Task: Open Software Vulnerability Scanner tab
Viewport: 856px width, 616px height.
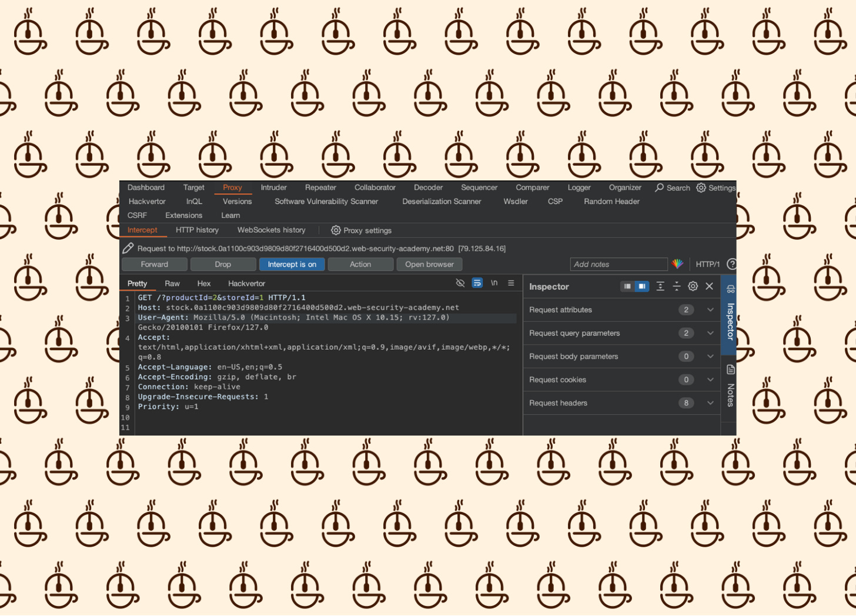Action: click(x=326, y=202)
